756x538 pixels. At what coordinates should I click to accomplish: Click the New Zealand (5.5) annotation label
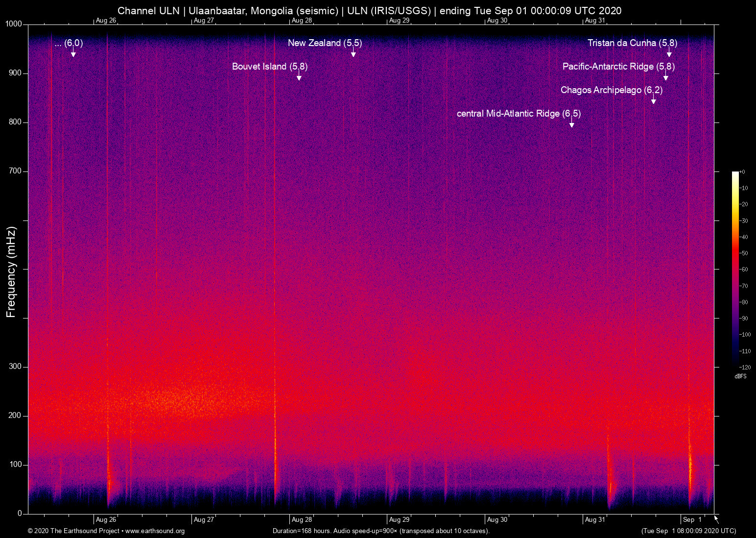[325, 43]
